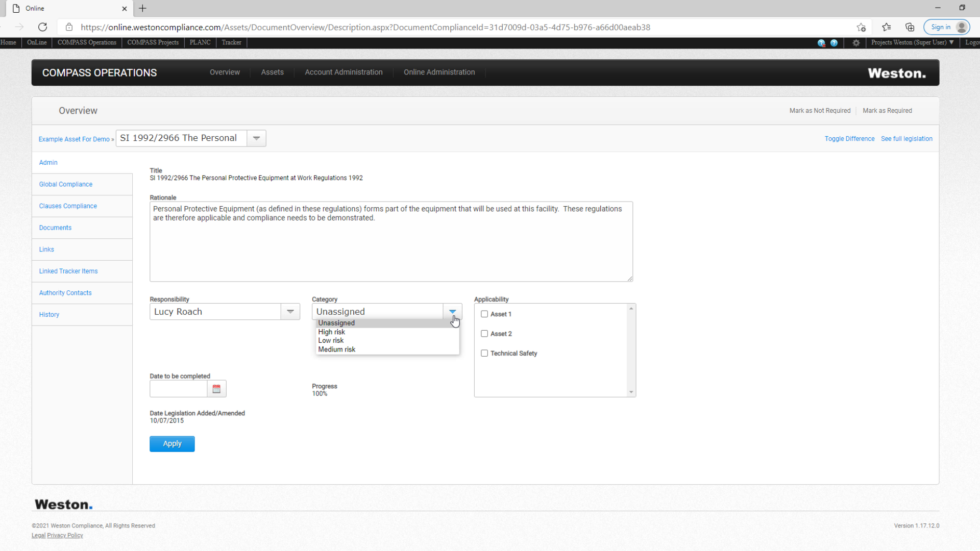Choose Low risk category option
980x551 pixels.
(387, 341)
